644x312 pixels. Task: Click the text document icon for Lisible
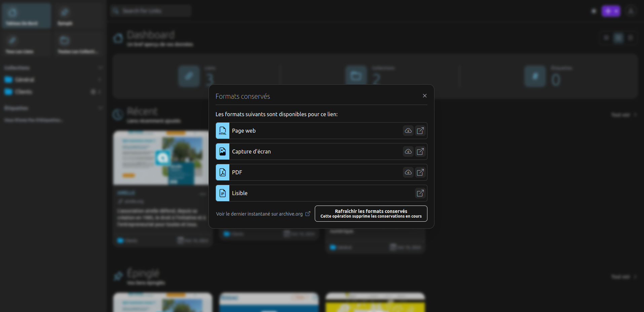coord(223,193)
